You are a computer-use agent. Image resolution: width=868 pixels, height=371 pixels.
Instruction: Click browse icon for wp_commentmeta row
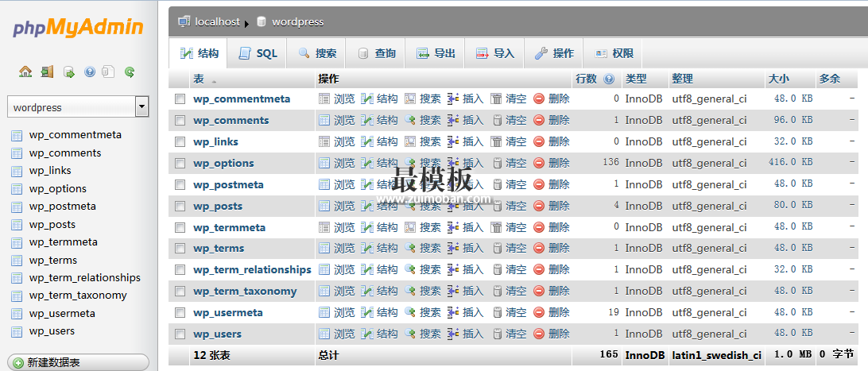(x=324, y=99)
